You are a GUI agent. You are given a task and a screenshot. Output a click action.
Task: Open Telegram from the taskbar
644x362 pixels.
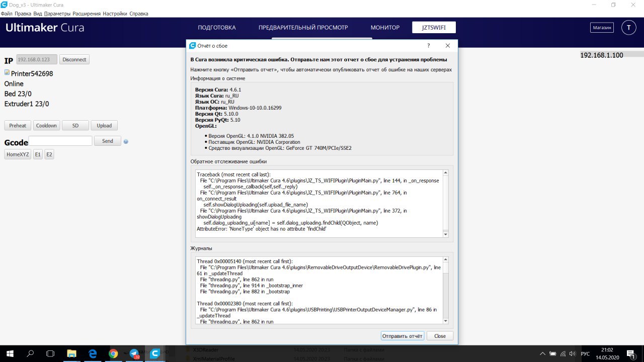134,353
